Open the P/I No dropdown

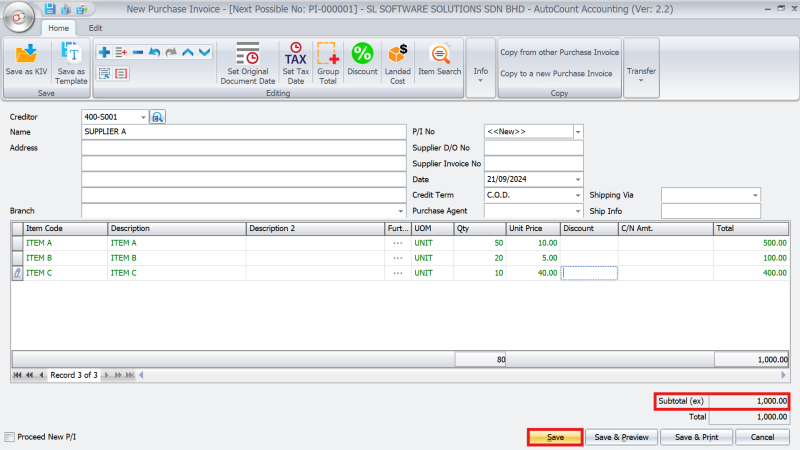(x=578, y=132)
